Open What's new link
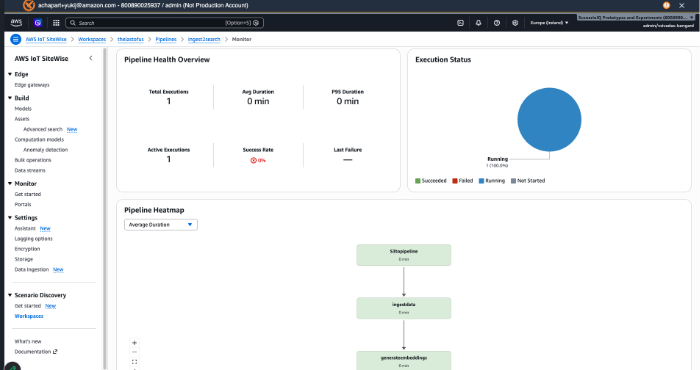 [28, 341]
